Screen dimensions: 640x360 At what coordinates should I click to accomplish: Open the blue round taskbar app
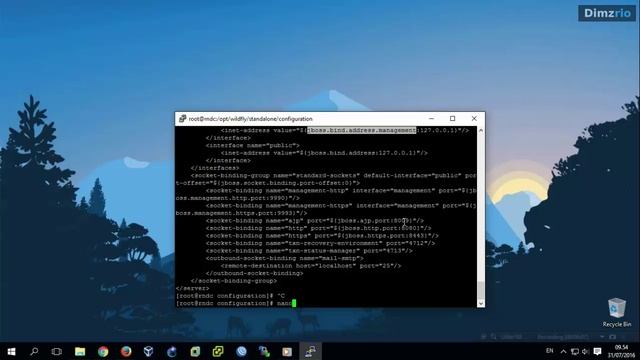click(x=241, y=351)
